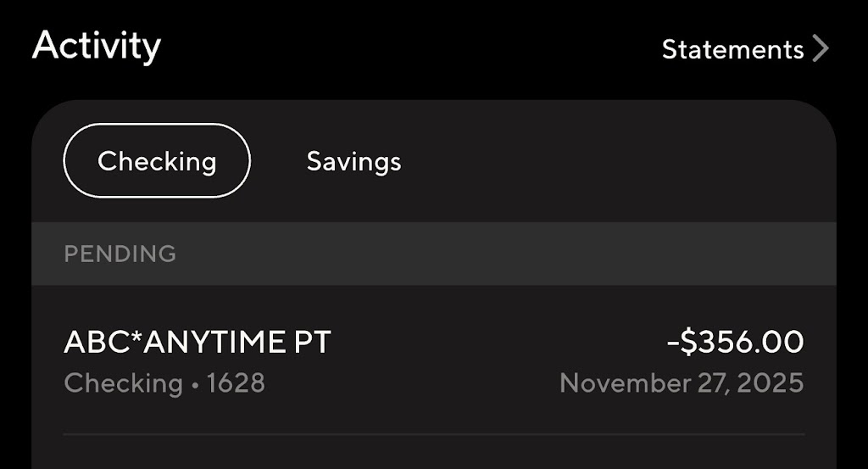Tap the year 2025 in transaction date
868x469 pixels.
pos(769,383)
